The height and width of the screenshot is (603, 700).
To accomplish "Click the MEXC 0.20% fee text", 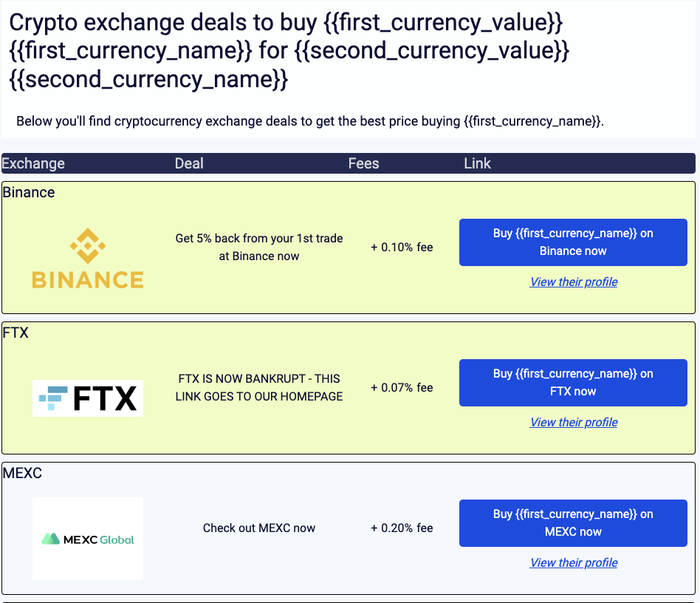I will click(402, 528).
